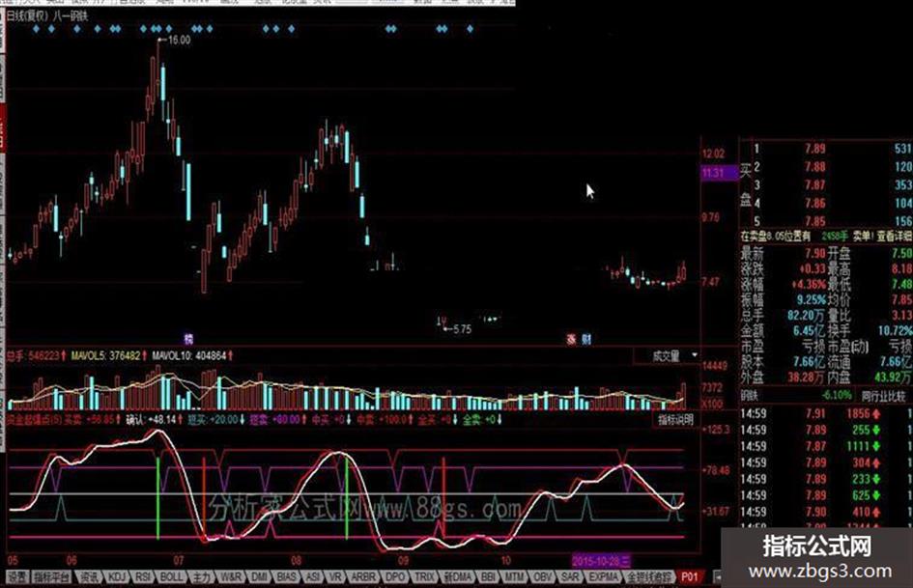Click the 财 marker icon on chart

pos(585,339)
